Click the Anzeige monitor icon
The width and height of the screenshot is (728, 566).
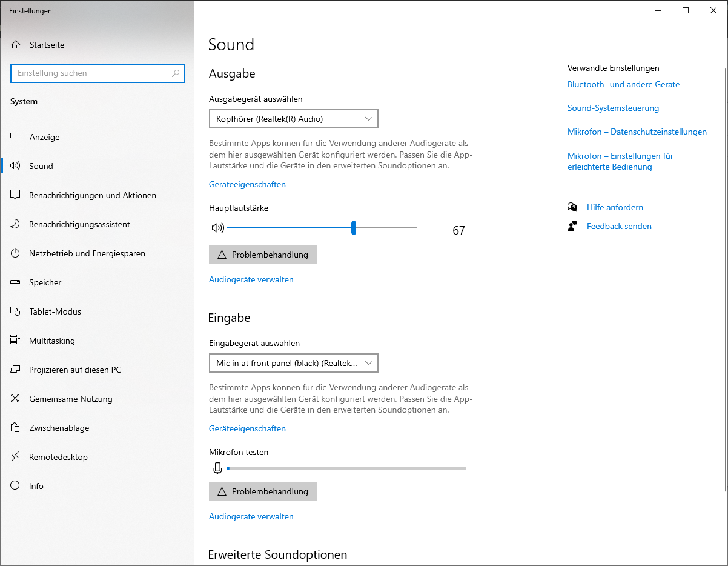point(16,137)
